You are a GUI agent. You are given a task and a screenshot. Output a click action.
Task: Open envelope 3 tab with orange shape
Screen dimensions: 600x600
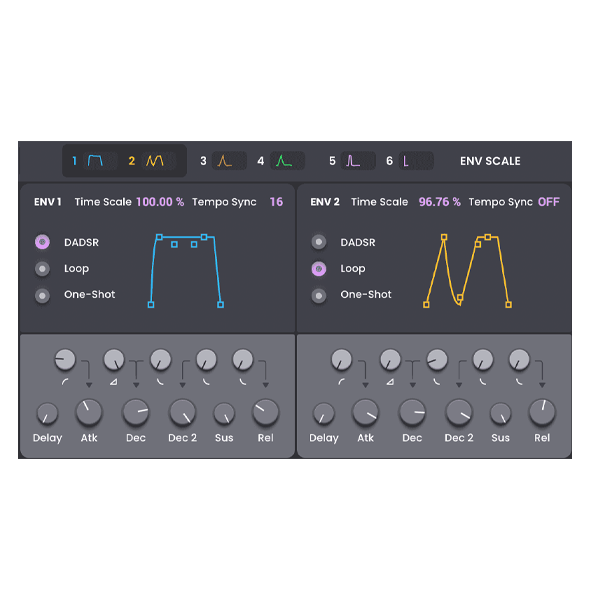tap(223, 161)
